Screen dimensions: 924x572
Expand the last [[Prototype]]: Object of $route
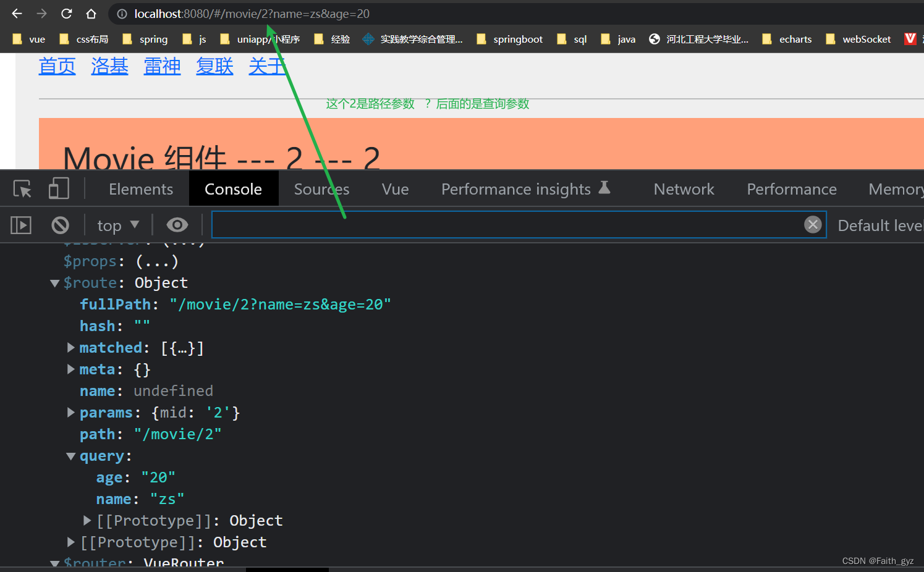pos(71,542)
